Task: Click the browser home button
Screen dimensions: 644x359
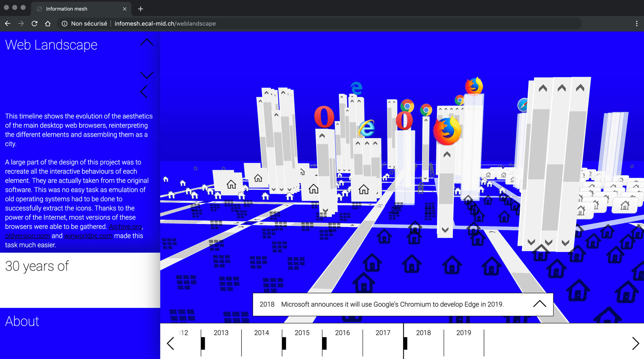Action: [x=48, y=24]
